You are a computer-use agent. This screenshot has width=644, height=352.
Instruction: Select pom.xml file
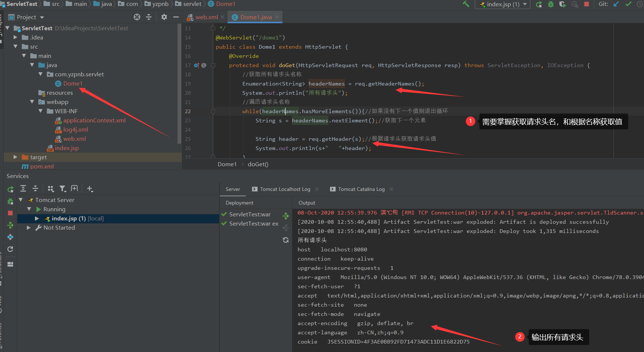tap(42, 167)
